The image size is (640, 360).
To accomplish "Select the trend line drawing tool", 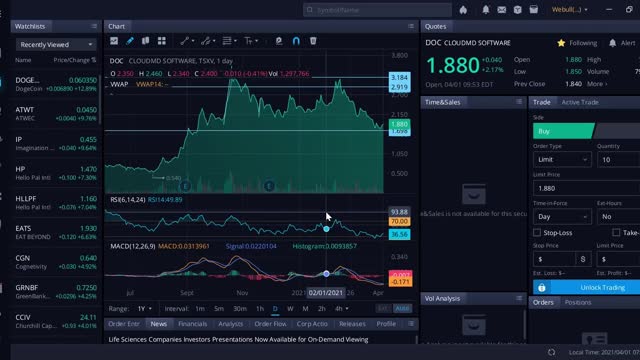I will pos(184,41).
